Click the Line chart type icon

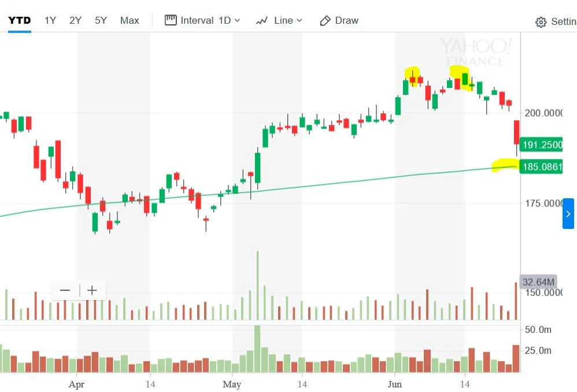tap(262, 20)
